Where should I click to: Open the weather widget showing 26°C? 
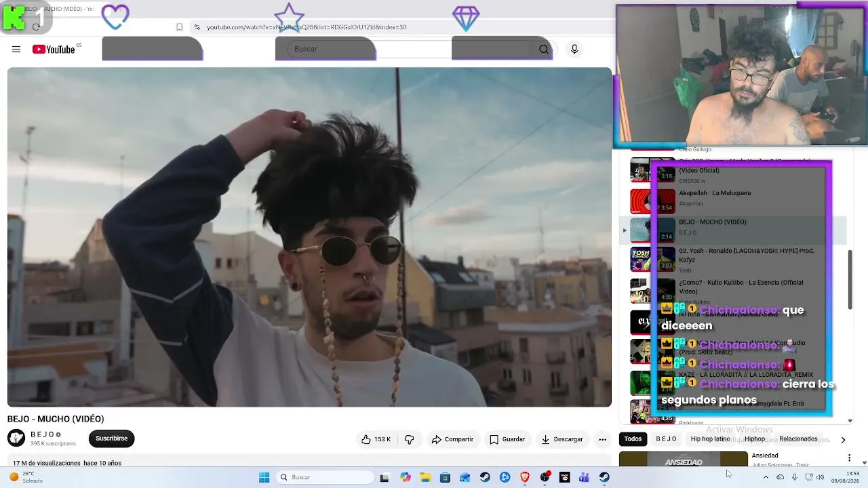(26, 477)
